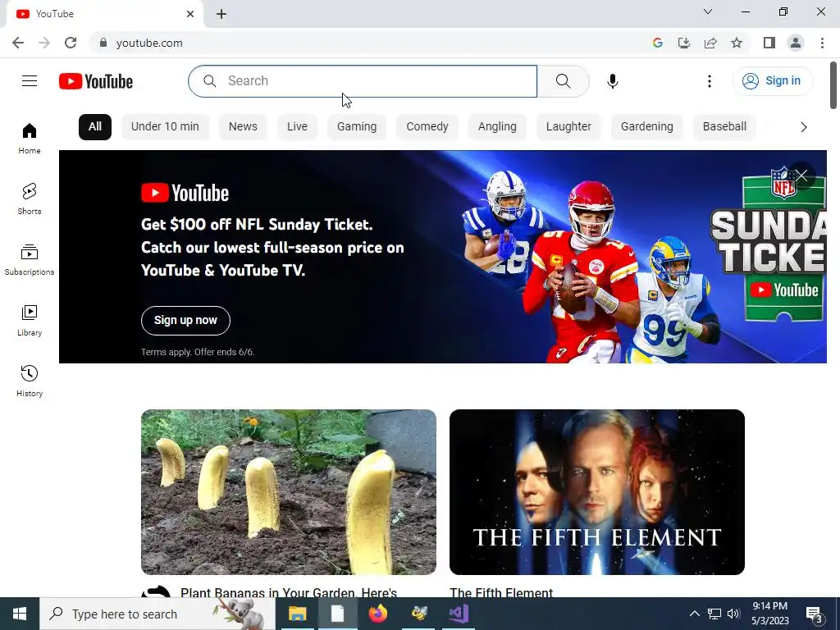Select the Comedy chip
The height and width of the screenshot is (630, 840).
tap(427, 127)
